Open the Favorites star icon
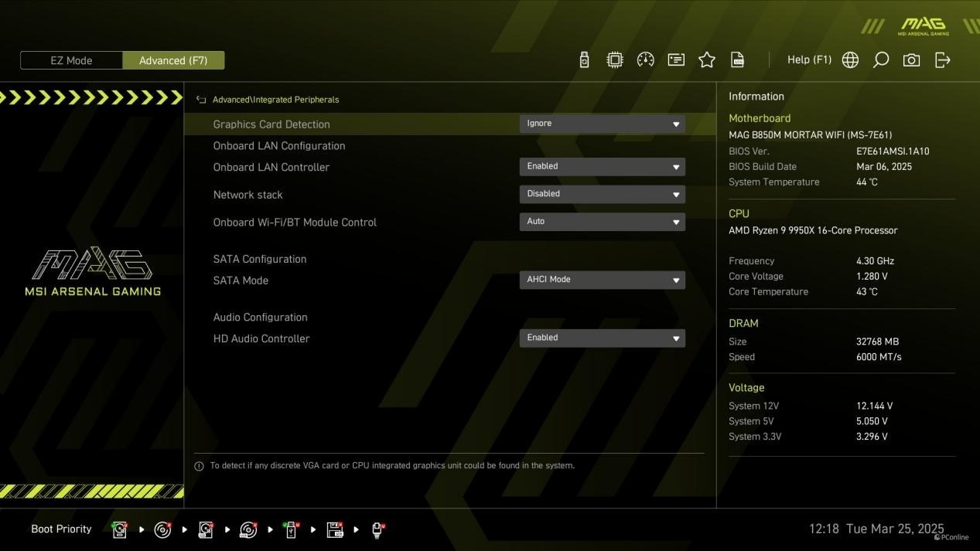980x551 pixels. (707, 60)
